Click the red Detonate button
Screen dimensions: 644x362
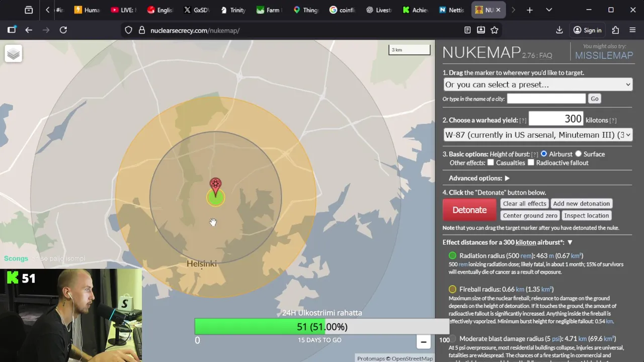tap(469, 210)
